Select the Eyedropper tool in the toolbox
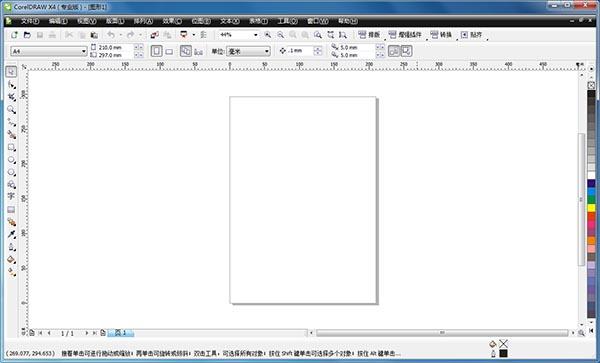600x363 pixels. click(11, 234)
